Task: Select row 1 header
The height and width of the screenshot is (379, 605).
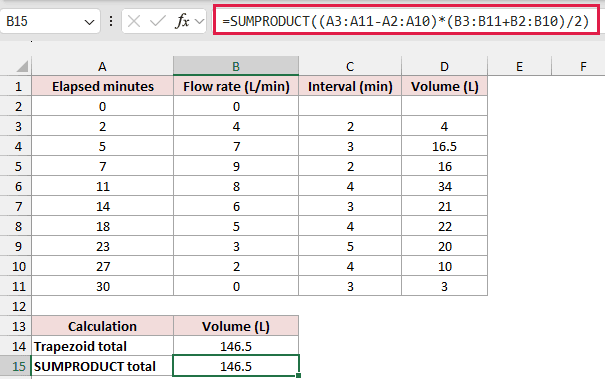Action: coord(15,86)
